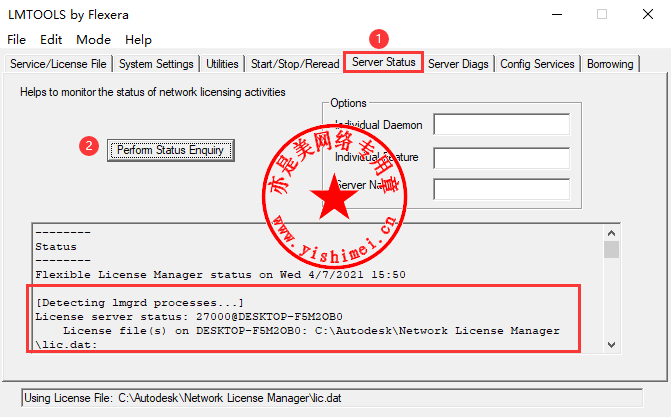Open the Help menu
Image resolution: width=671 pixels, height=417 pixels.
(138, 40)
